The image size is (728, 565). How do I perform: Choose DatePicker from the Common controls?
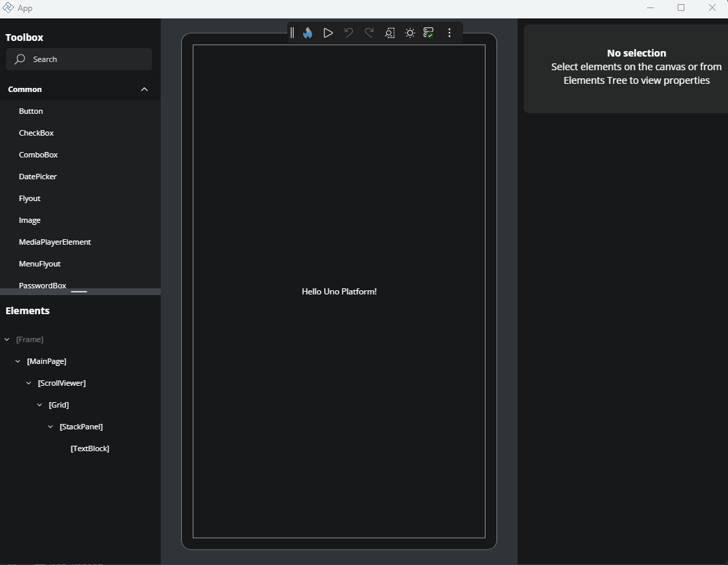tap(37, 176)
